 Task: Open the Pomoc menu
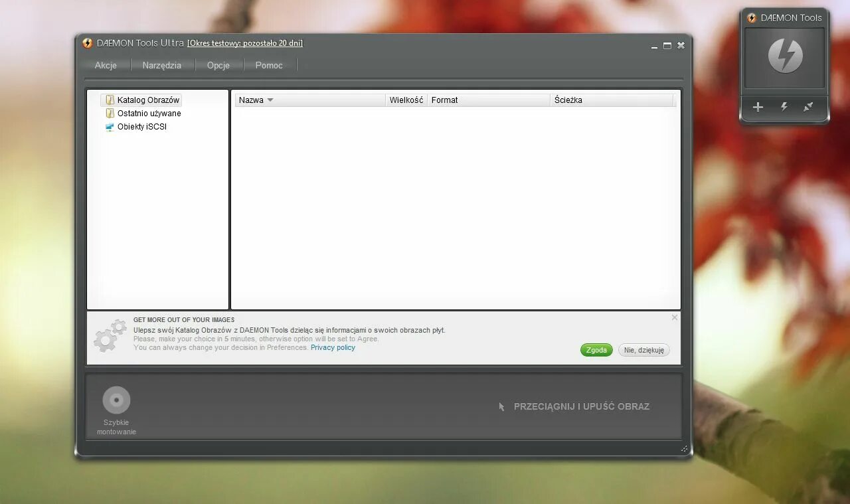coord(269,65)
